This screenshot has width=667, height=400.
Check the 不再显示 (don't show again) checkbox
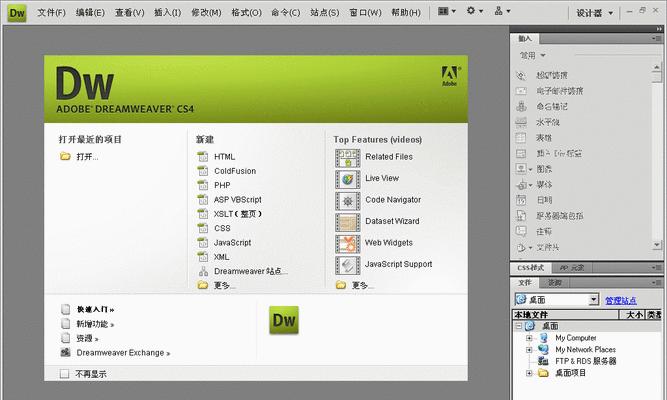tap(64, 374)
